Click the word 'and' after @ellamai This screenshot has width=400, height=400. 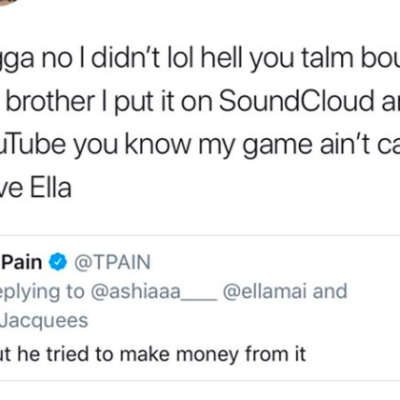[x=330, y=291]
